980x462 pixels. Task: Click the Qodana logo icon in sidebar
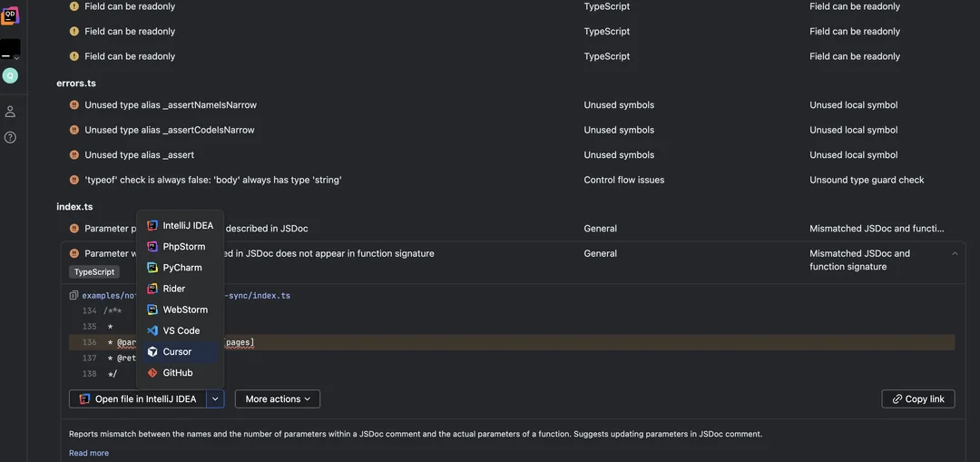click(10, 15)
